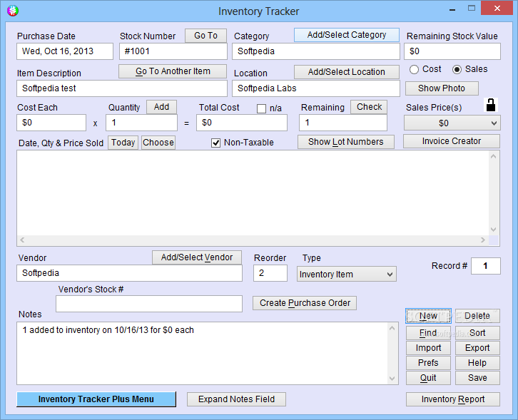Open Help
518x420 pixels.
(x=477, y=363)
